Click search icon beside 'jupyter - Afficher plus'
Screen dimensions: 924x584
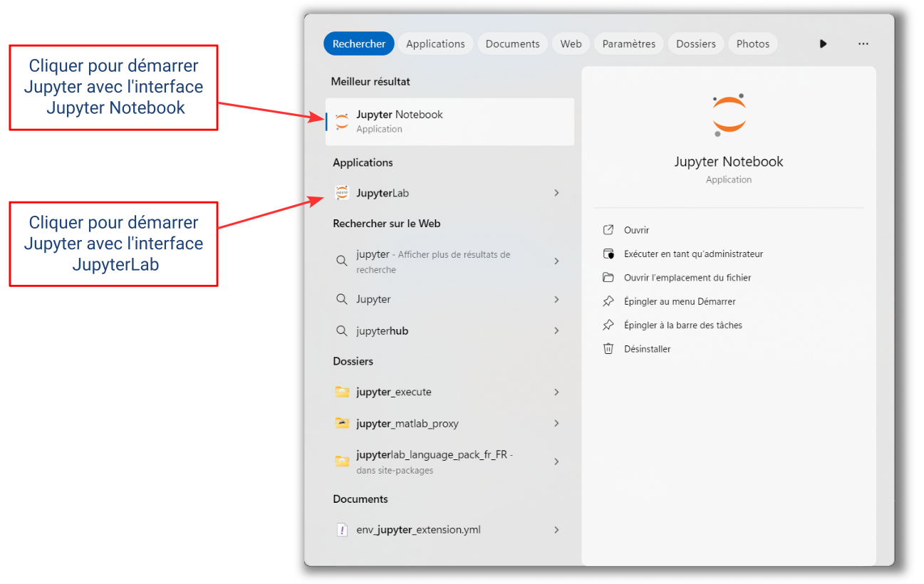coord(342,261)
